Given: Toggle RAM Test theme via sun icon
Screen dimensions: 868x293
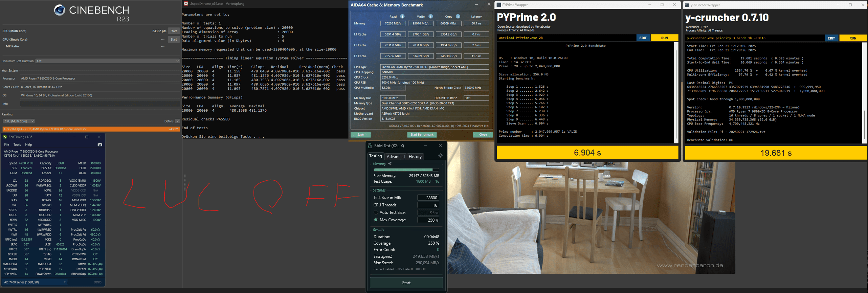Looking at the screenshot, I should [440, 156].
